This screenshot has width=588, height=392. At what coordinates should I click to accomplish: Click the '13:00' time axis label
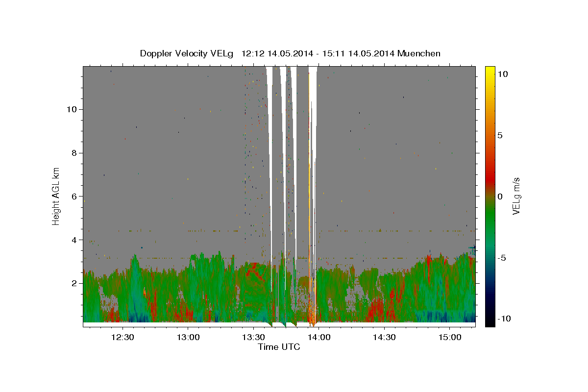click(188, 337)
